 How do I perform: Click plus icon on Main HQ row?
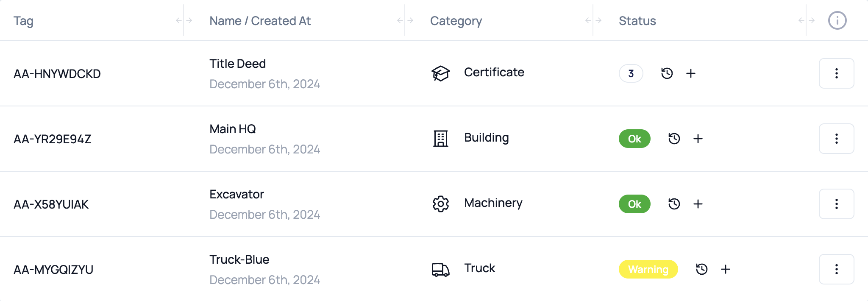click(x=698, y=139)
